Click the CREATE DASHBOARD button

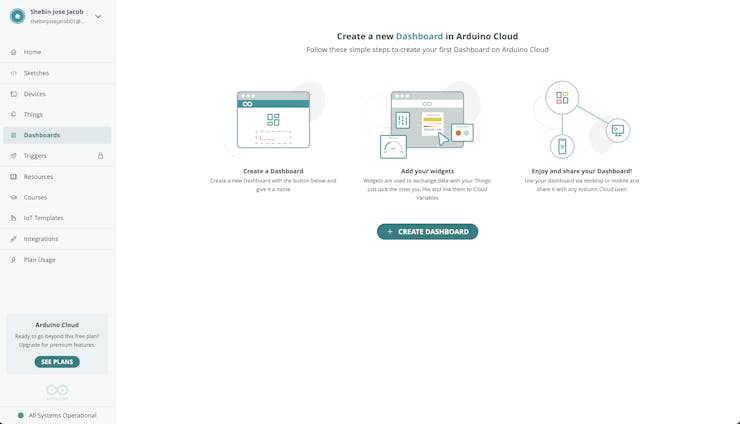[x=427, y=232]
